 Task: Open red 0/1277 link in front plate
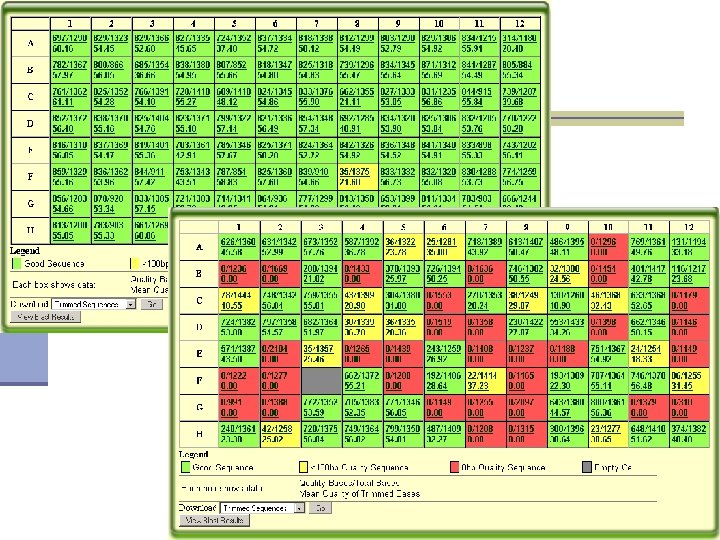(275, 376)
